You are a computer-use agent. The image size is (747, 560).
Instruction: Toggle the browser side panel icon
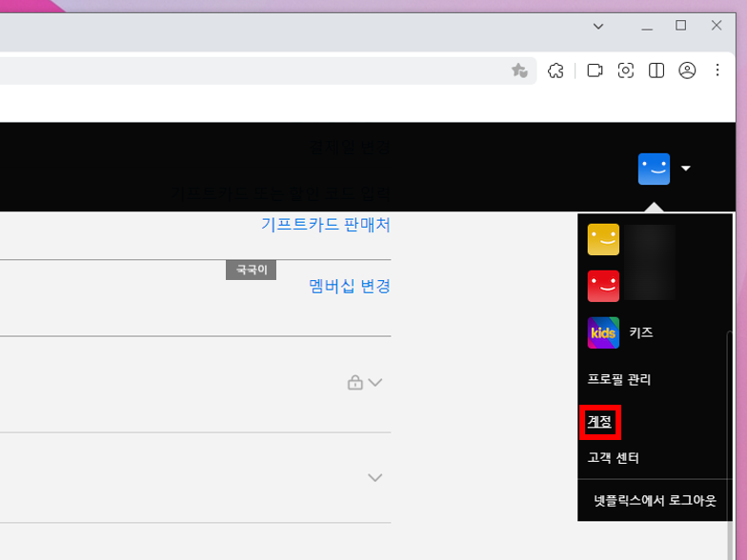(656, 70)
